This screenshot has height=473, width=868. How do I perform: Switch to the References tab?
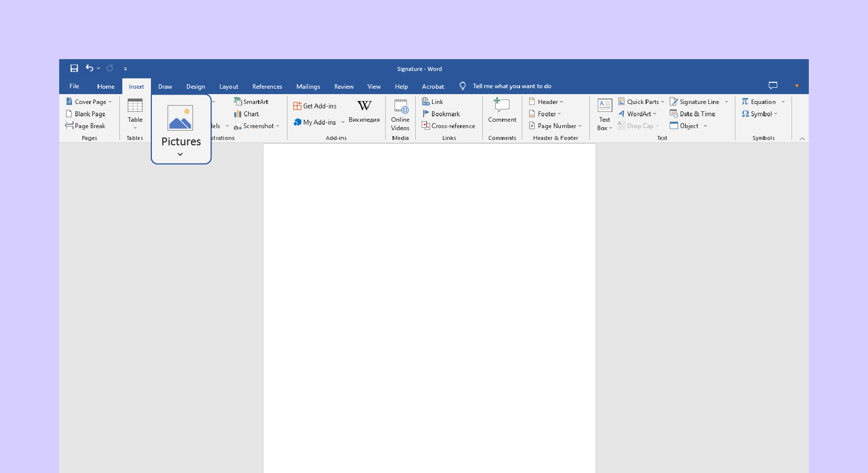coord(267,87)
